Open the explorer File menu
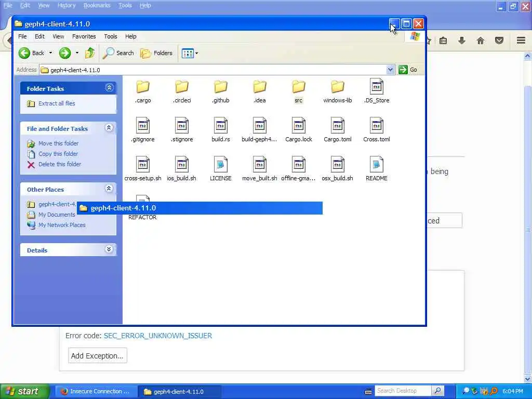532x399 pixels. [x=22, y=36]
